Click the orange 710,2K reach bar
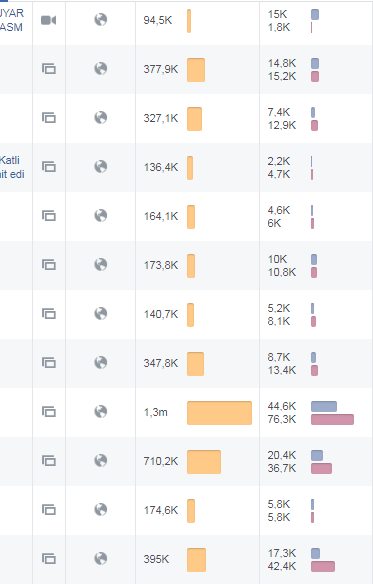Viewport: 373px width, 584px height. tap(204, 462)
